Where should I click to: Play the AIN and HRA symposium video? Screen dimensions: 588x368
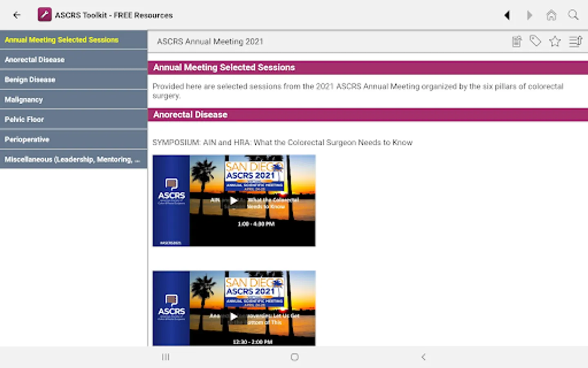234,201
